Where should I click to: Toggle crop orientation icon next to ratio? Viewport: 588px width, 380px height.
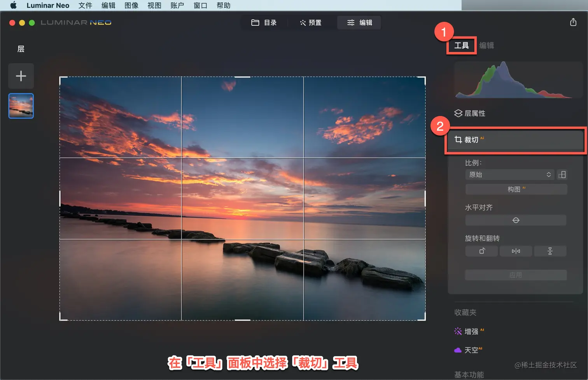pos(562,175)
